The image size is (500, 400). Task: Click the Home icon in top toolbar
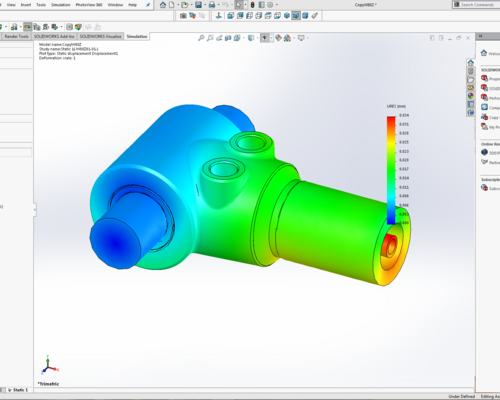click(x=163, y=5)
